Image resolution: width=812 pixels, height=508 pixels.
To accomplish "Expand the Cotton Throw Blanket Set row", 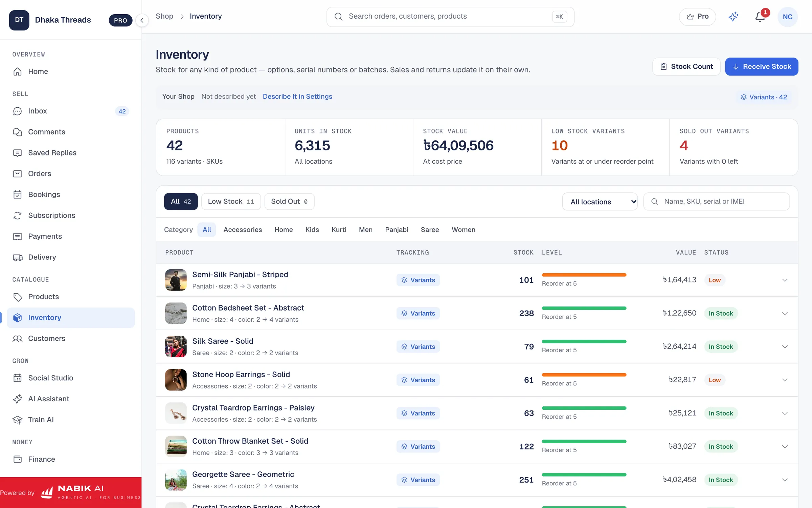I will (785, 447).
